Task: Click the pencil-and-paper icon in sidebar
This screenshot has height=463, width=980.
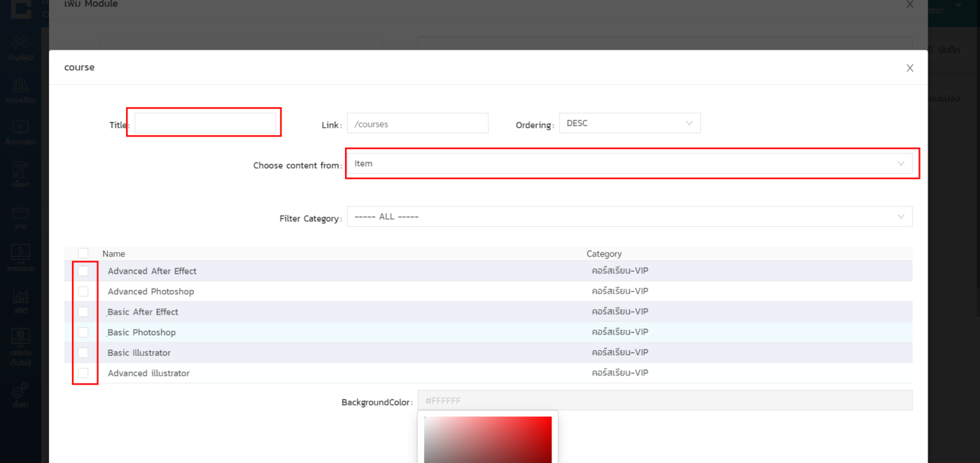Action: tap(20, 170)
